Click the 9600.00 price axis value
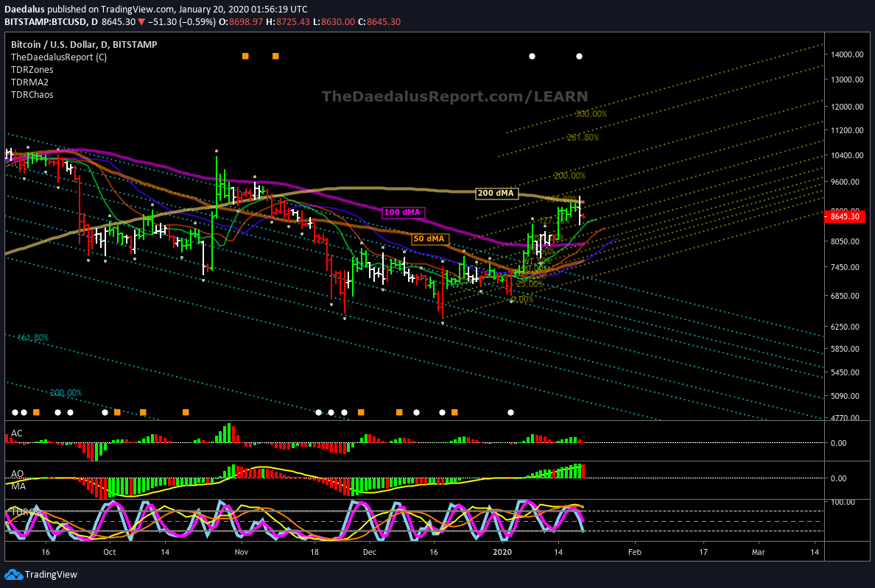Image resolution: width=875 pixels, height=588 pixels. coord(845,183)
